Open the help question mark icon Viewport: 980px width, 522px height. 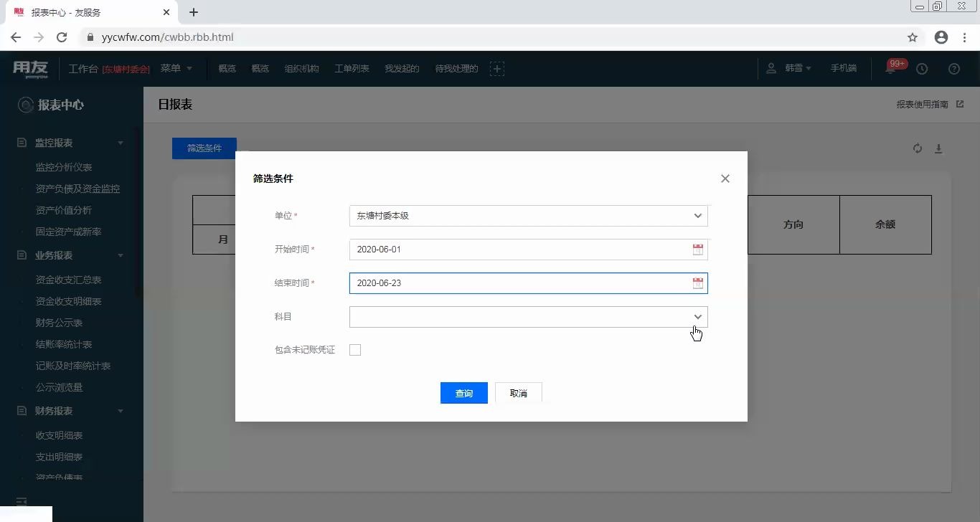coord(954,69)
